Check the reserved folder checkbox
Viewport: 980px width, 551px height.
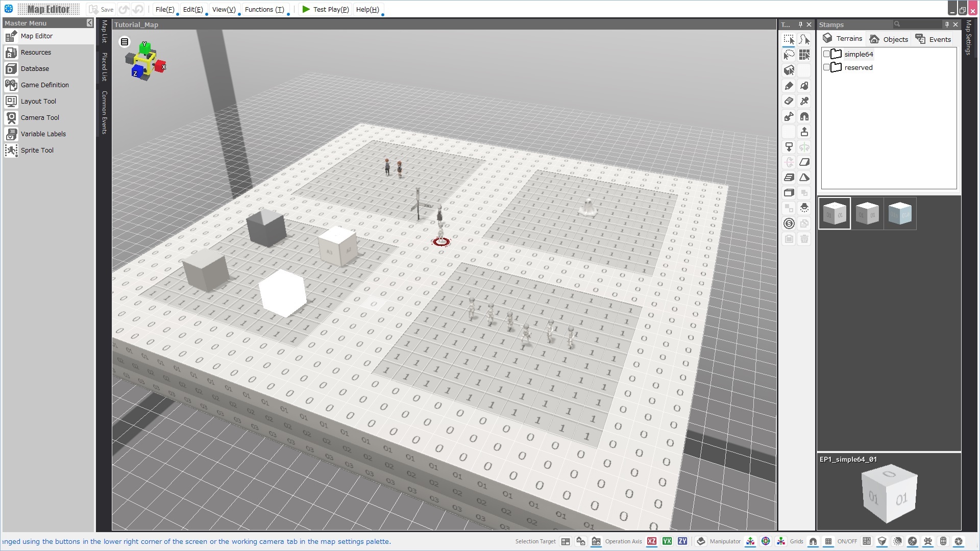point(827,67)
